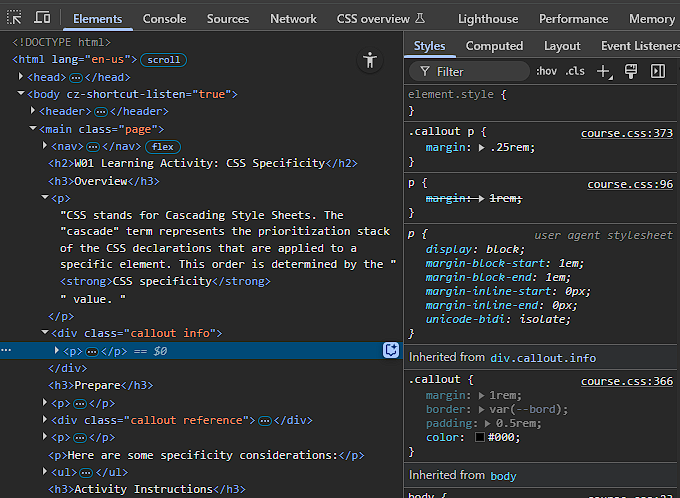Jump to div.callout.info inherited element

pos(543,358)
